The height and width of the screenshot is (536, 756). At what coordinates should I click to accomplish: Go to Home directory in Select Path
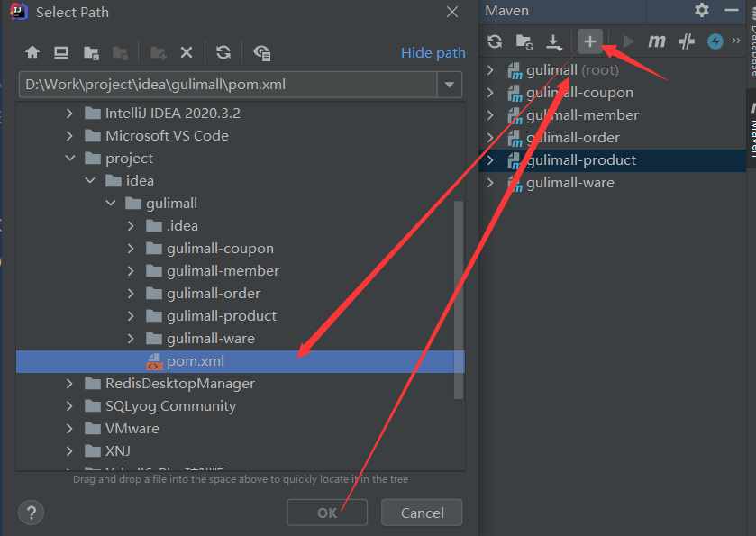(32, 52)
